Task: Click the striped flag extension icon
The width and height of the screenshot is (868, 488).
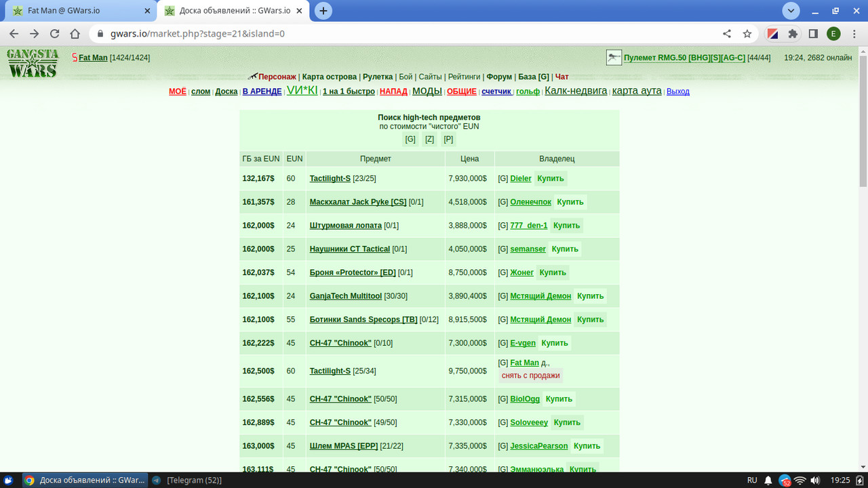Action: pyautogui.click(x=772, y=33)
